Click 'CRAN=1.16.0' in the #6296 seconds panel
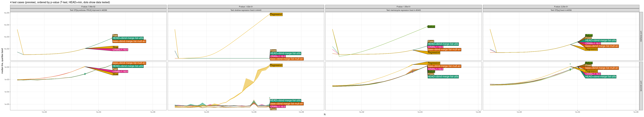Viewport: 644px width, 117px height. tap(120, 72)
